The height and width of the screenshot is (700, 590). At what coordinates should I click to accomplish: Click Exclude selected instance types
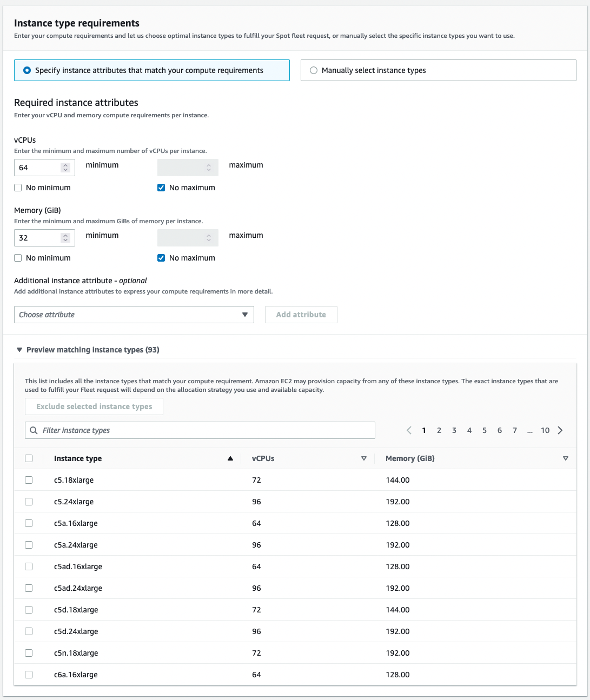(x=94, y=406)
